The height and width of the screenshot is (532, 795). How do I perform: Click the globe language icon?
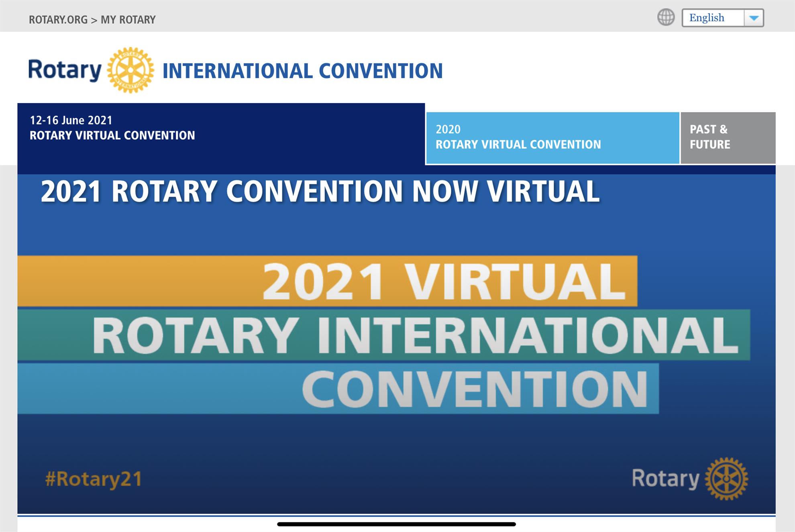click(666, 18)
